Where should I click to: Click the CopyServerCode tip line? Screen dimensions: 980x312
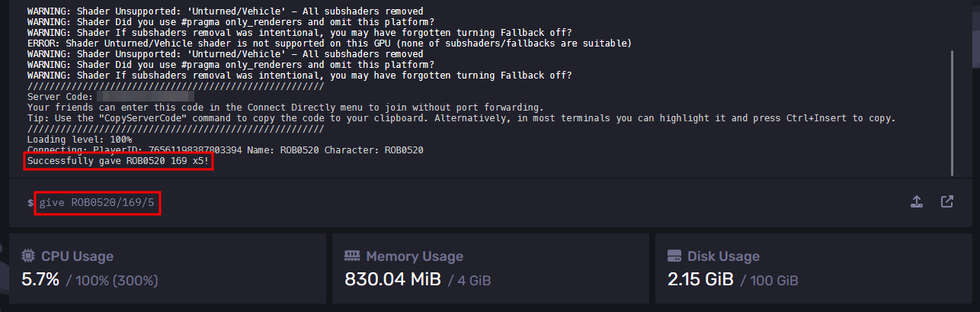click(x=461, y=118)
